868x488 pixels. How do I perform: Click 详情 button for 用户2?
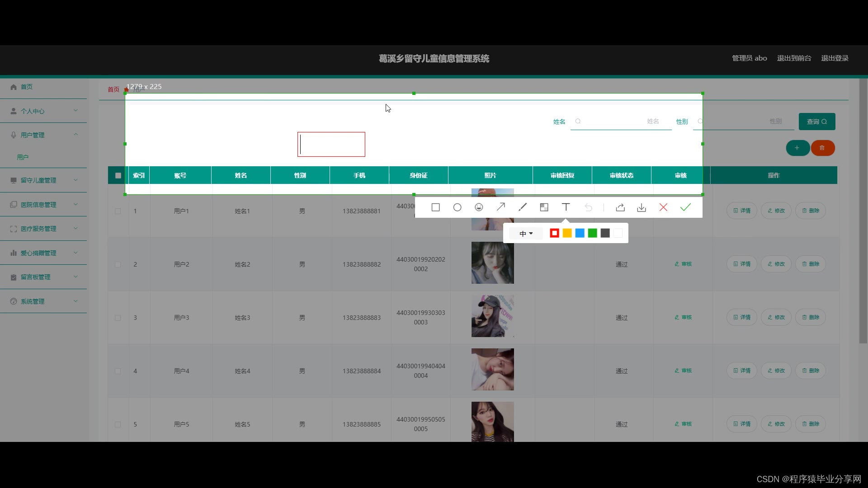[741, 264]
